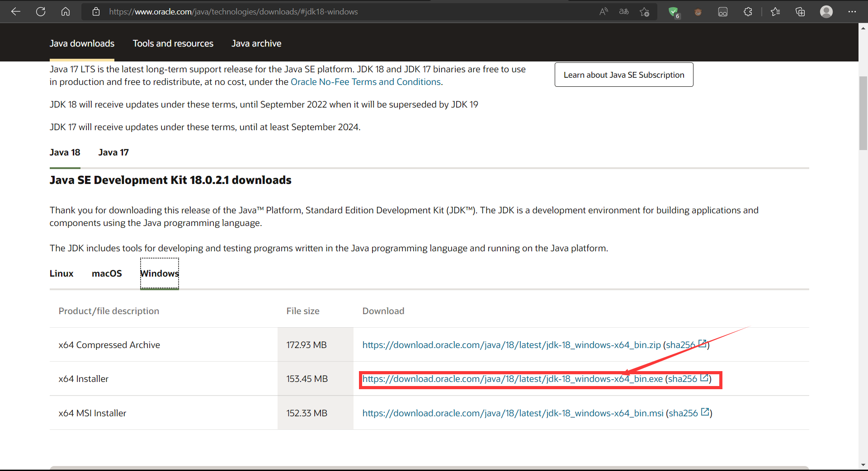
Task: Click the 'Download' column header
Action: tap(383, 311)
